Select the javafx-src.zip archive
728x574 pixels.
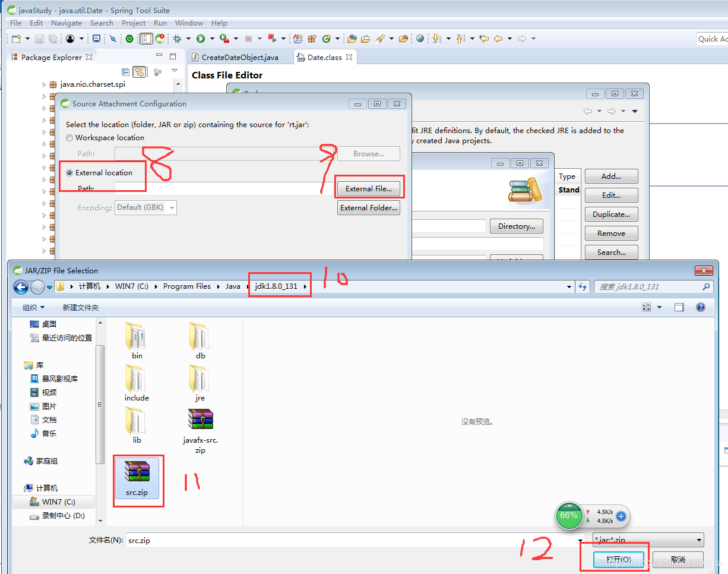coord(200,431)
